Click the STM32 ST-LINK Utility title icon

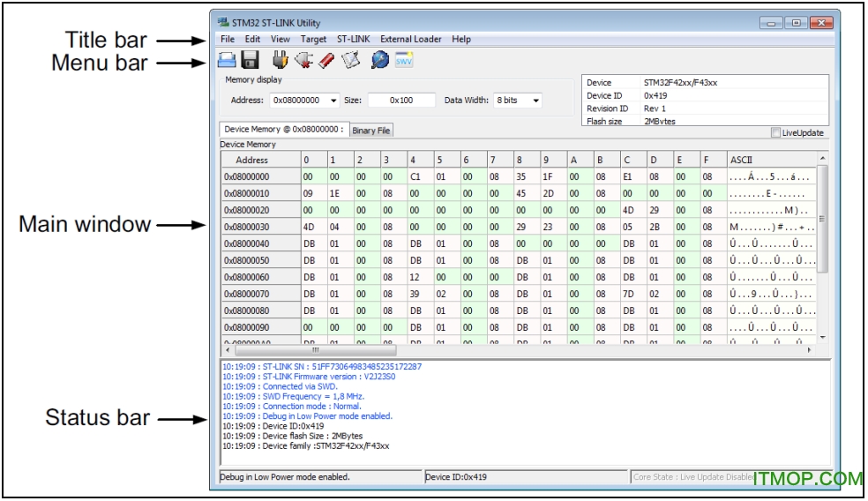[x=223, y=23]
